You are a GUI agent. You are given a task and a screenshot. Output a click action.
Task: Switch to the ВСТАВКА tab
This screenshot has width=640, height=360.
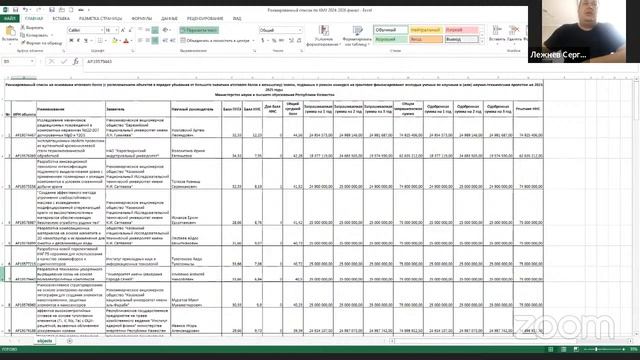click(x=61, y=18)
